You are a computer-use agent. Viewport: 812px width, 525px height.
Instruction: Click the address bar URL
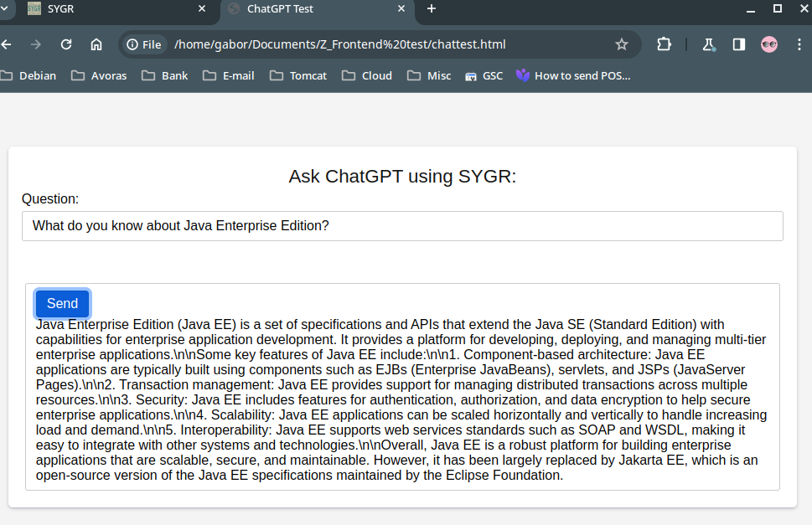pyautogui.click(x=339, y=44)
